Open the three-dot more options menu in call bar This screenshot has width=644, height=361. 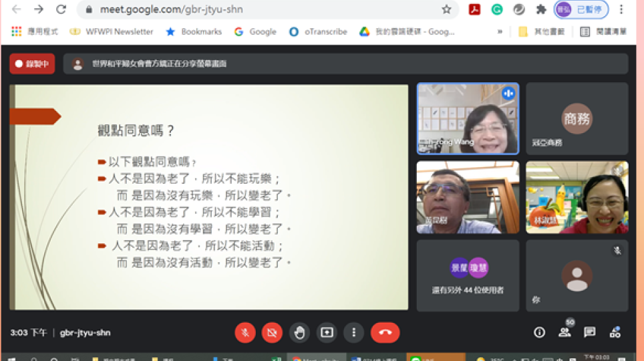(x=353, y=332)
